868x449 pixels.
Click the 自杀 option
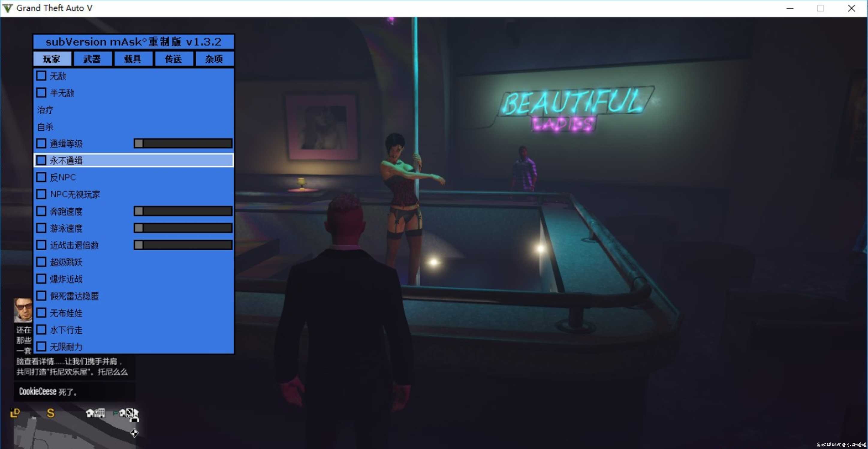click(x=45, y=127)
